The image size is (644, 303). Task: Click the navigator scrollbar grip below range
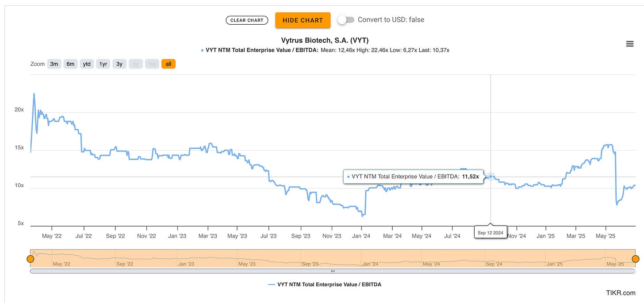333,271
